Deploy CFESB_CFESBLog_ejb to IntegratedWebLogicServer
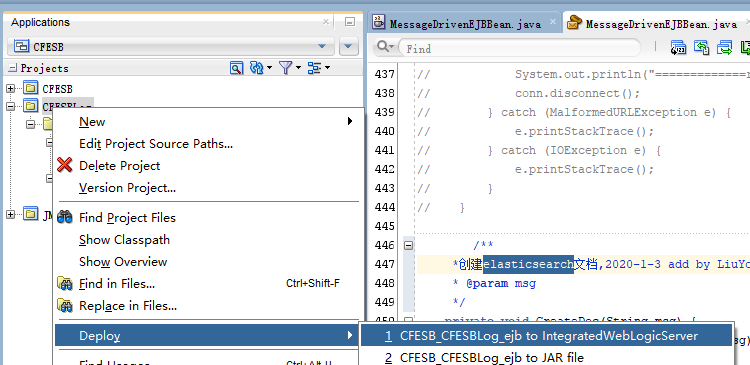 [x=547, y=336]
